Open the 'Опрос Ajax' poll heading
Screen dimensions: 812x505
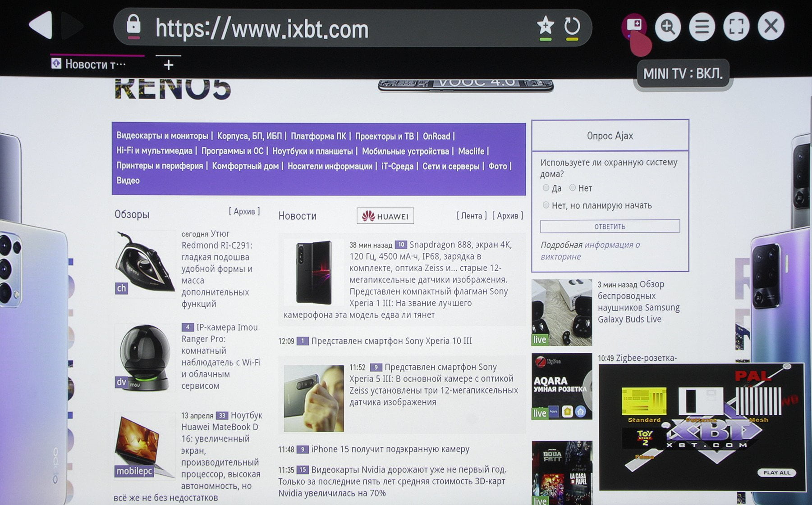(x=610, y=136)
